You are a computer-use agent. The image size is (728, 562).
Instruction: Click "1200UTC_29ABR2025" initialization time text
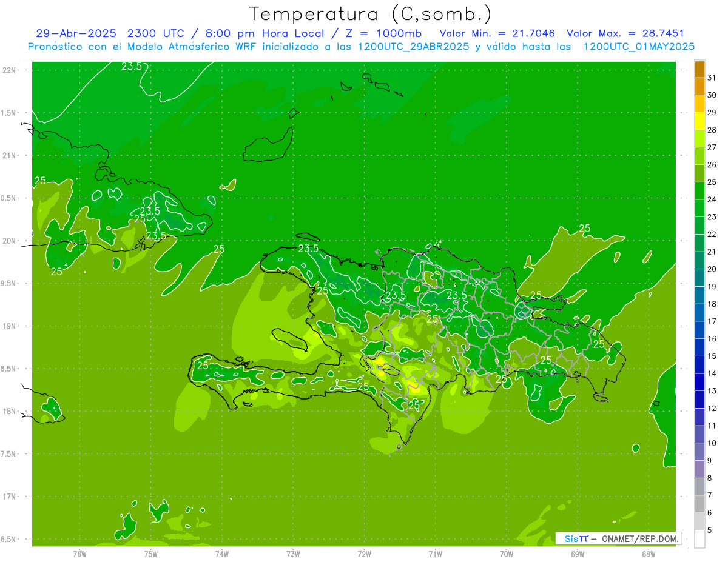click(414, 46)
